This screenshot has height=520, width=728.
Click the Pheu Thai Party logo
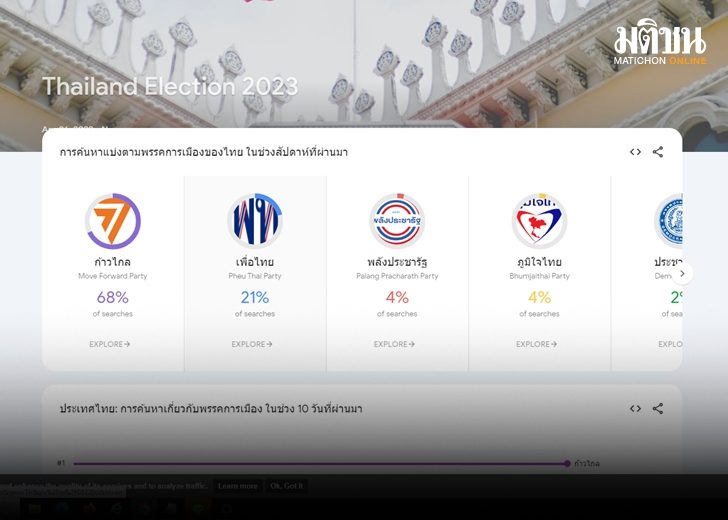tap(255, 221)
